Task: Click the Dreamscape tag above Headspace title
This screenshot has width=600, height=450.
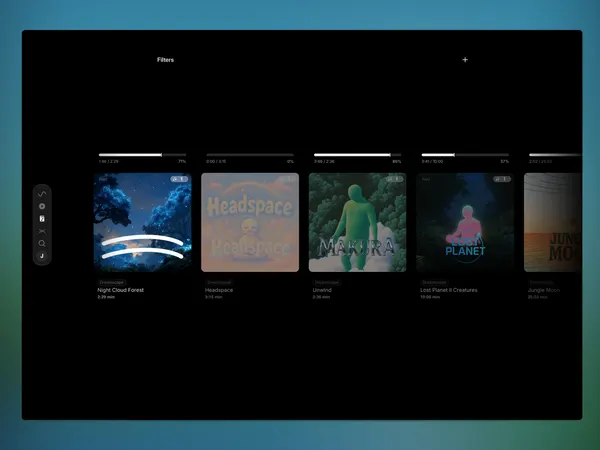Action: pos(219,282)
